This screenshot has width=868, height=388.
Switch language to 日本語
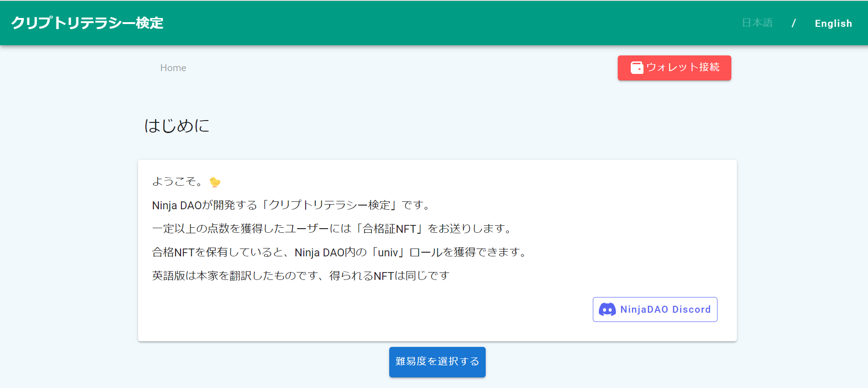click(757, 23)
